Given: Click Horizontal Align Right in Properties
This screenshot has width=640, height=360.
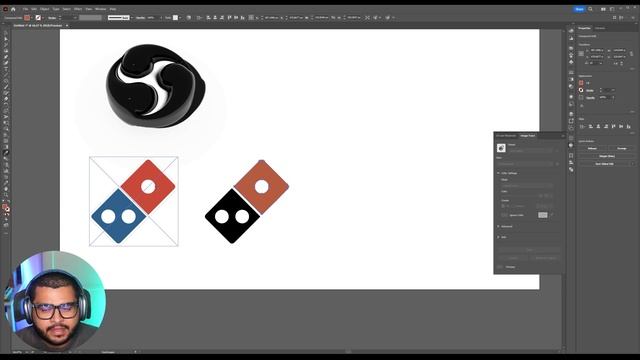Looking at the screenshot, I should (606, 127).
